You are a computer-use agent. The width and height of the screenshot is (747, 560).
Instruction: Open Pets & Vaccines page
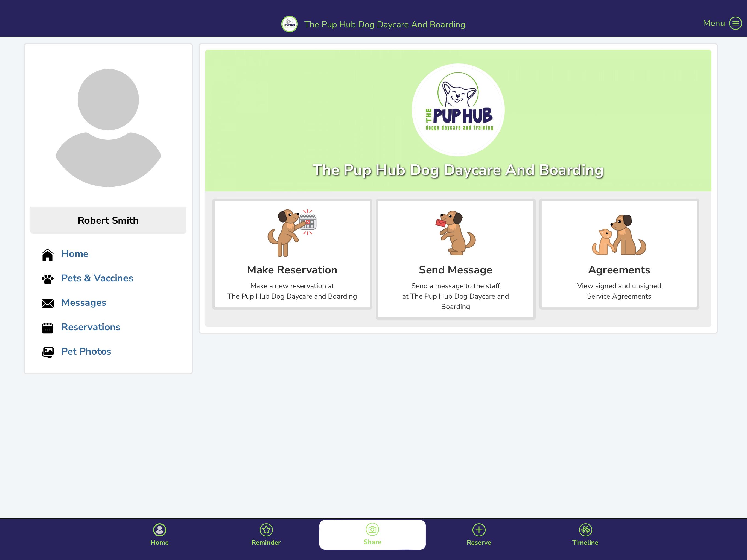tap(97, 278)
